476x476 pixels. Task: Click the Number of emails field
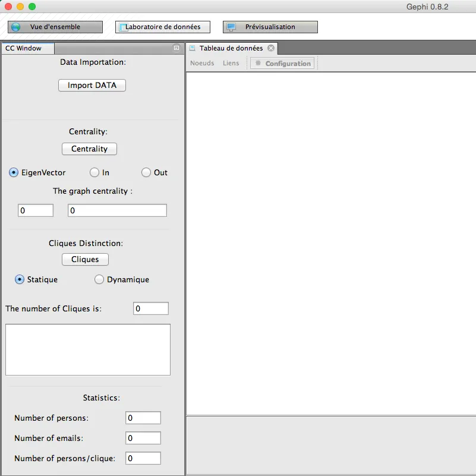(143, 438)
